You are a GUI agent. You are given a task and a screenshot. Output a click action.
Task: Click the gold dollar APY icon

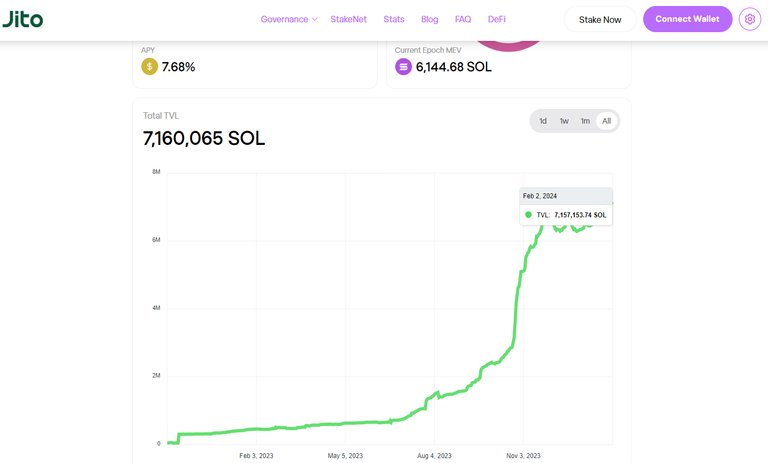(149, 66)
